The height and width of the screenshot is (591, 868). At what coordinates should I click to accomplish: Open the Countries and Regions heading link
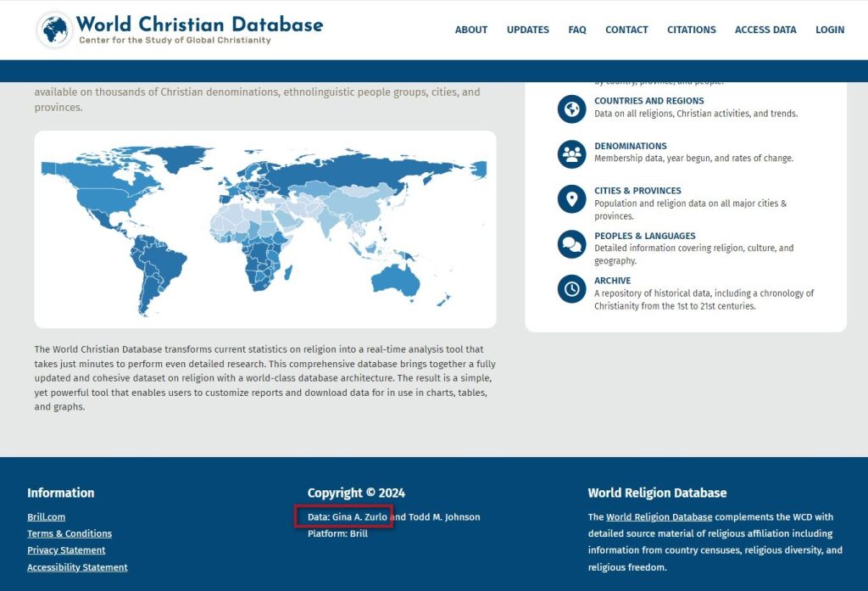(x=648, y=101)
